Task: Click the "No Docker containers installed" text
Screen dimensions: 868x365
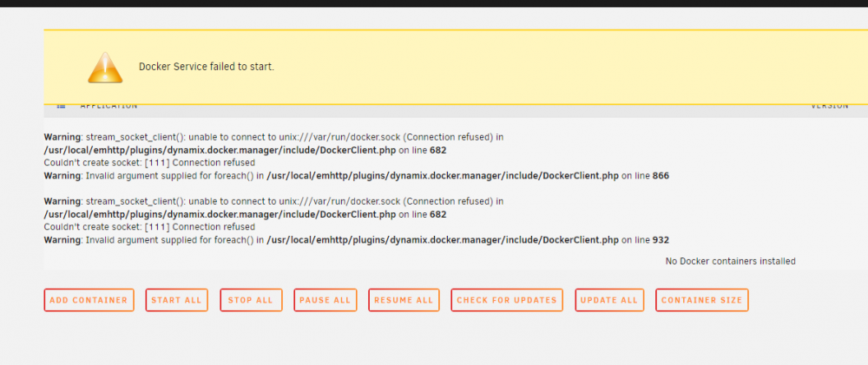Action: [730, 261]
